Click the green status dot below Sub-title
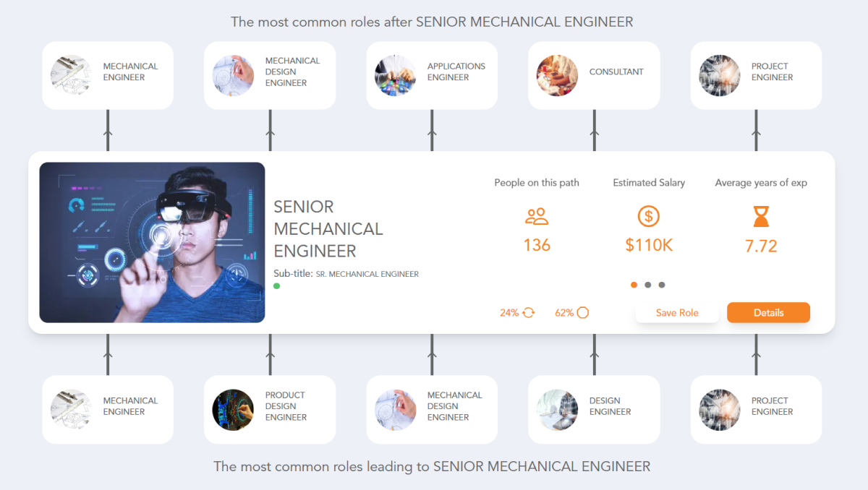Image resolution: width=868 pixels, height=490 pixels. pyautogui.click(x=276, y=286)
